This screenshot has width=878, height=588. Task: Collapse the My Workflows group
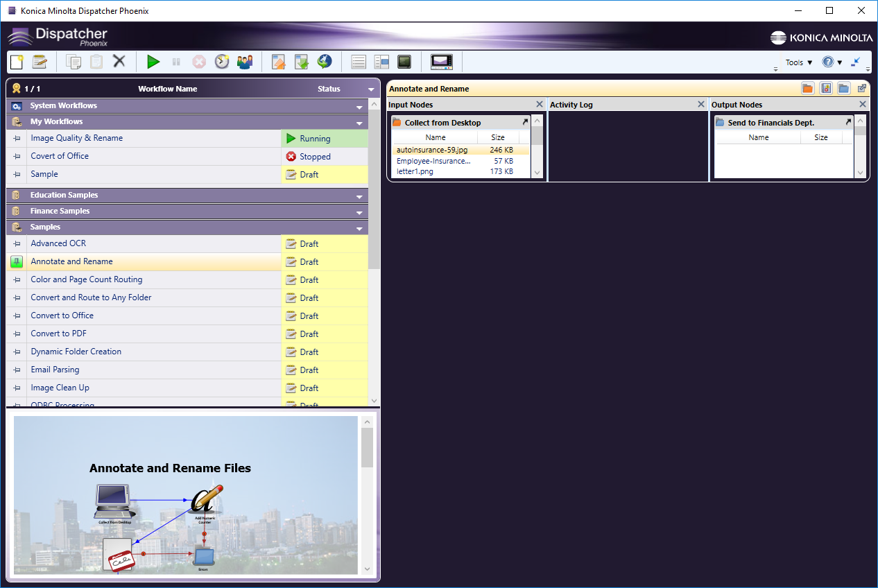(x=359, y=123)
